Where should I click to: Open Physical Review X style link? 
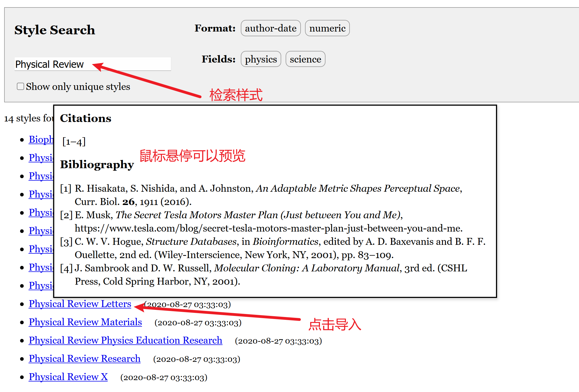[x=68, y=377]
